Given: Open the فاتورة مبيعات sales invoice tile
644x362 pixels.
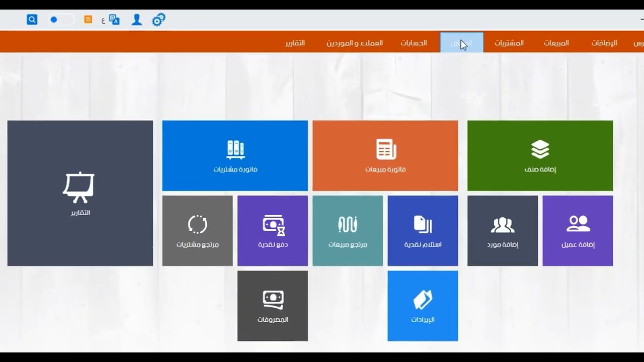Looking at the screenshot, I should click(x=385, y=156).
